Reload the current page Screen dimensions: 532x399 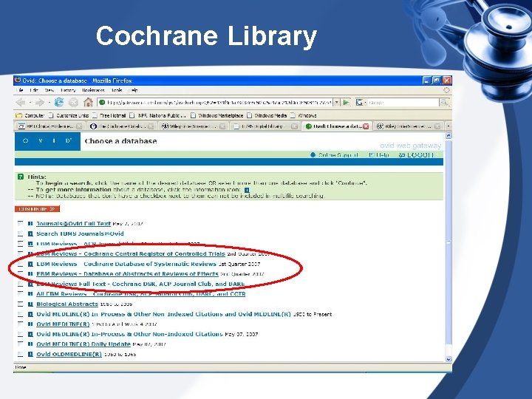59,102
